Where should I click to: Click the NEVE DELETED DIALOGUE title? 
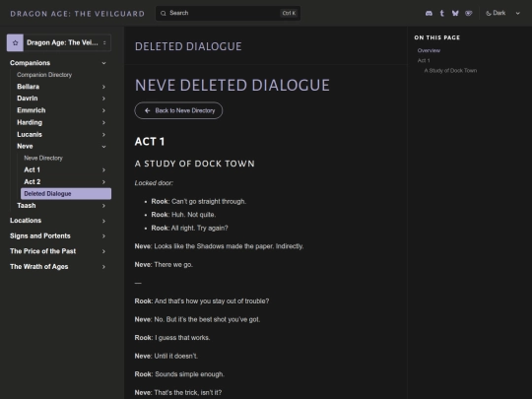click(233, 85)
